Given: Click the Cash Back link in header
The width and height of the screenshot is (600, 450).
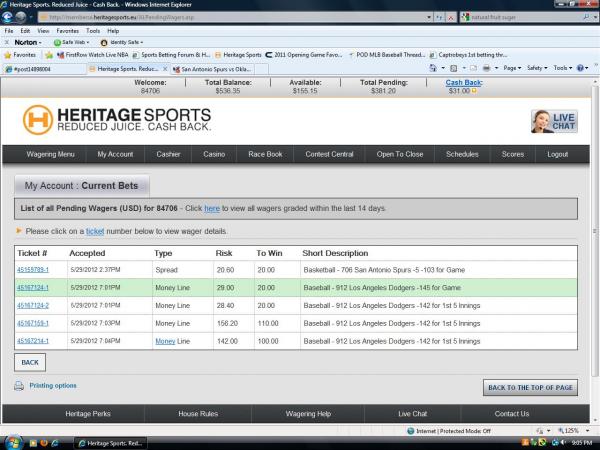Looking at the screenshot, I should click(463, 83).
